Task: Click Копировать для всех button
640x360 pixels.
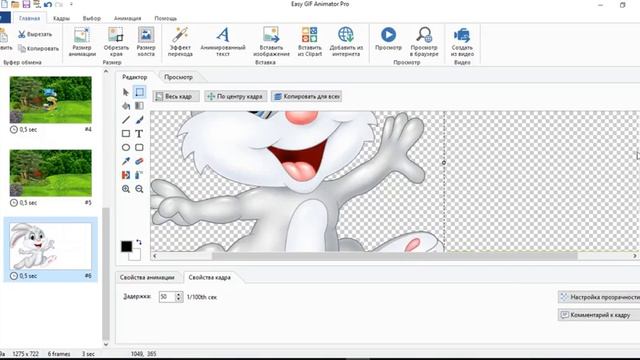Action: pyautogui.click(x=307, y=96)
